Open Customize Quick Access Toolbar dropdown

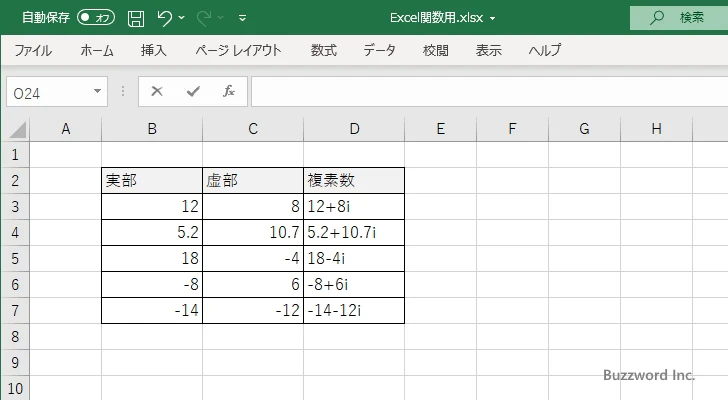(x=243, y=18)
